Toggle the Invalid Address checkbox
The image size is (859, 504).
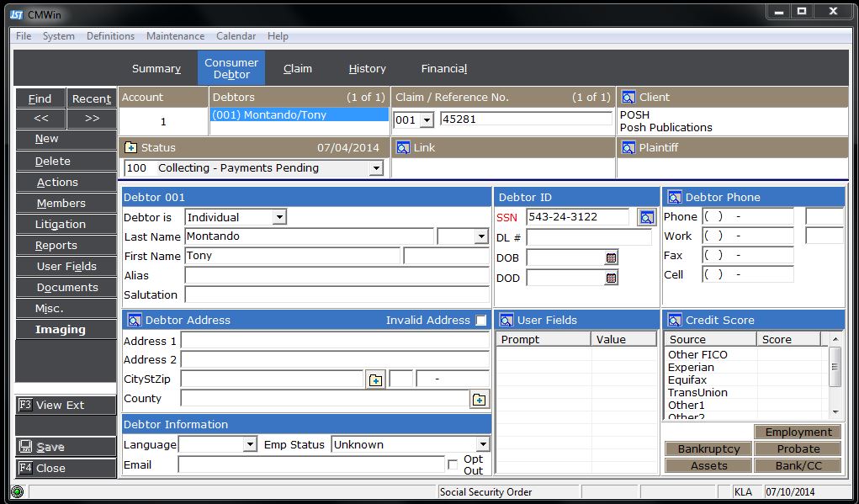tap(481, 321)
